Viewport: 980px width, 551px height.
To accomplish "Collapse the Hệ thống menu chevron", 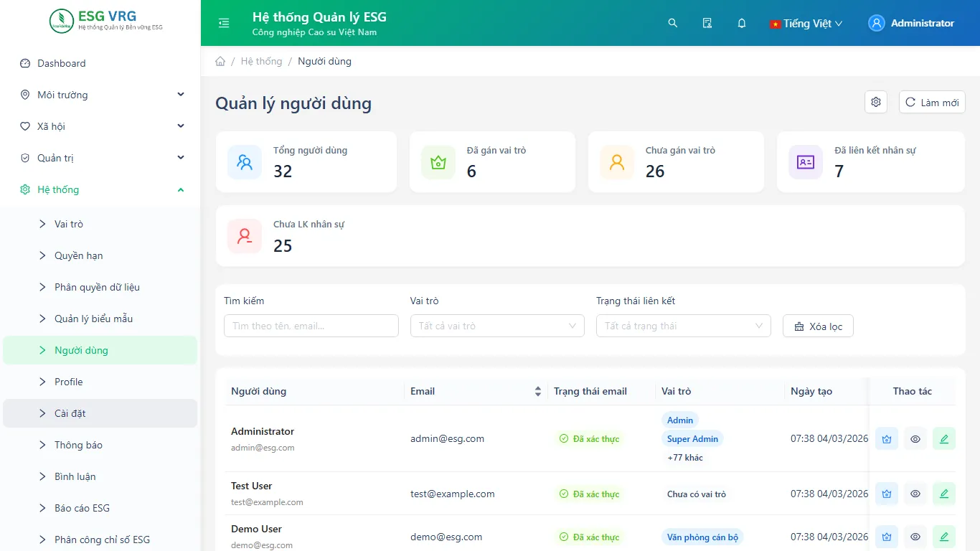I will pos(181,189).
